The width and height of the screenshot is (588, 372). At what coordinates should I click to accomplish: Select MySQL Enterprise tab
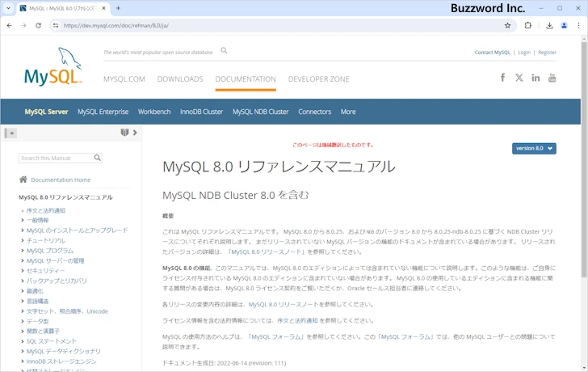[103, 112]
